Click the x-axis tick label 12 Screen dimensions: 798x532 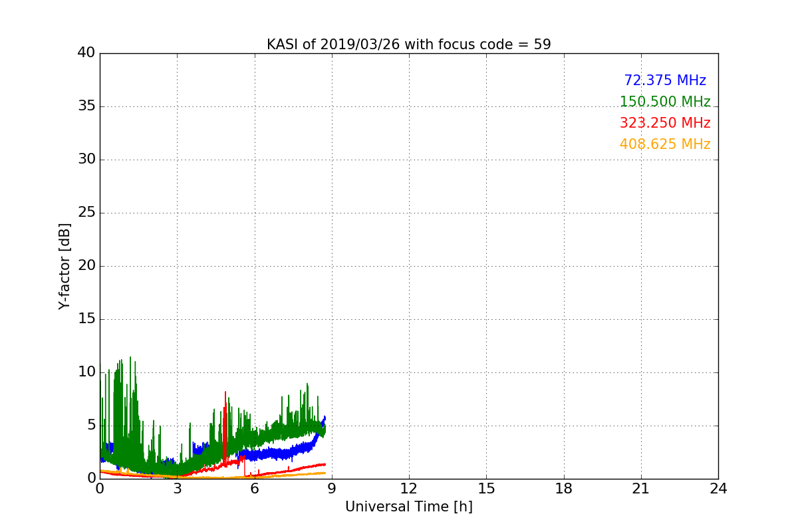[409, 489]
